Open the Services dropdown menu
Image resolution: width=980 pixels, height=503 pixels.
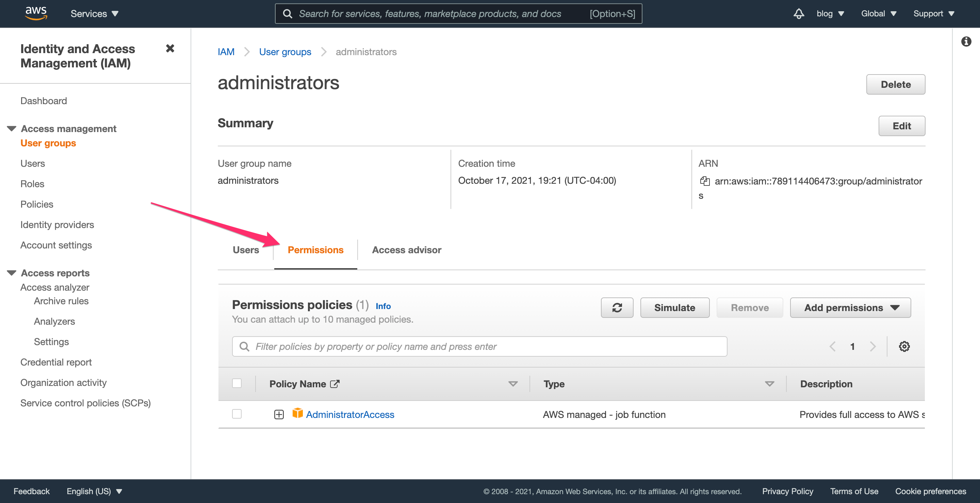pyautogui.click(x=94, y=14)
